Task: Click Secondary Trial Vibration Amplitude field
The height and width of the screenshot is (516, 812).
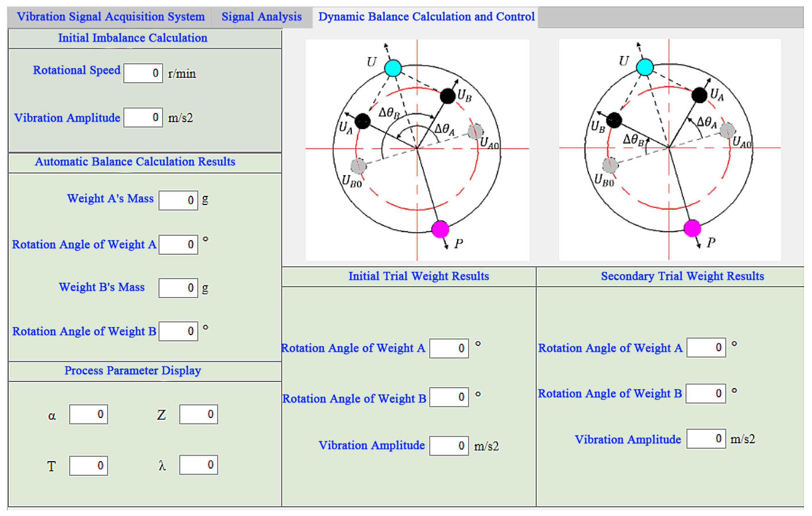Action: click(706, 439)
